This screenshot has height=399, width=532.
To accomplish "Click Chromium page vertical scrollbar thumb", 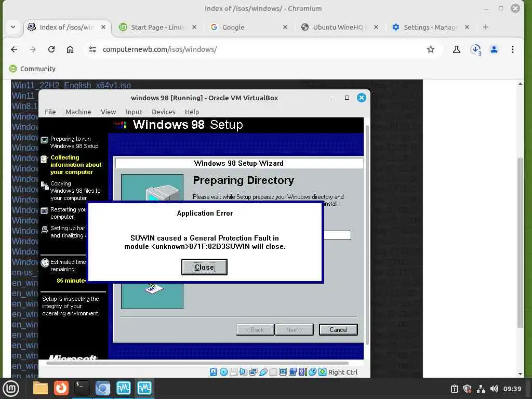I will coord(520,243).
